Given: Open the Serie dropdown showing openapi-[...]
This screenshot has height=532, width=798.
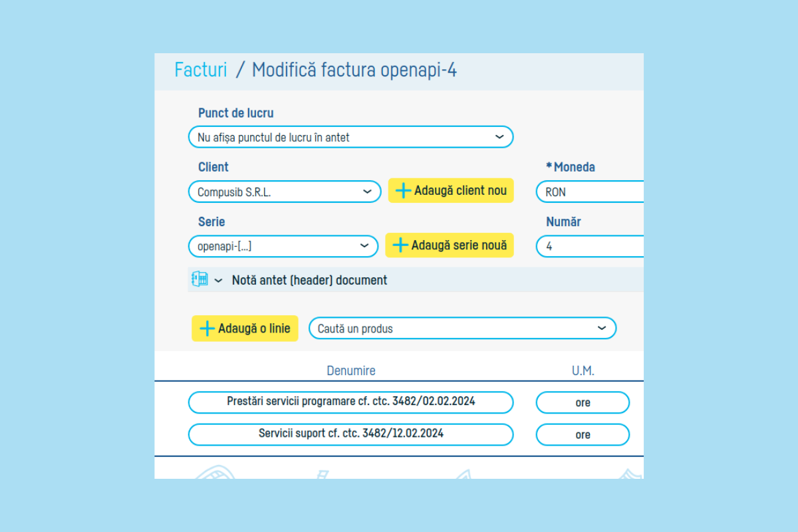Looking at the screenshot, I should click(x=283, y=245).
